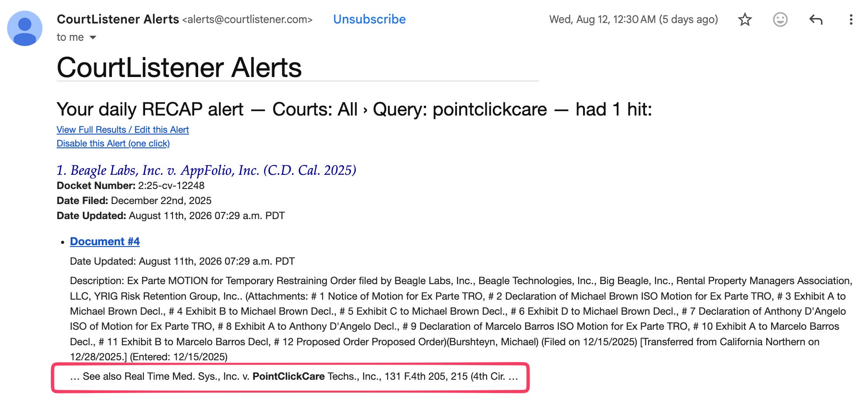Open the Beagle Labs v. AppFolio case link

click(207, 170)
